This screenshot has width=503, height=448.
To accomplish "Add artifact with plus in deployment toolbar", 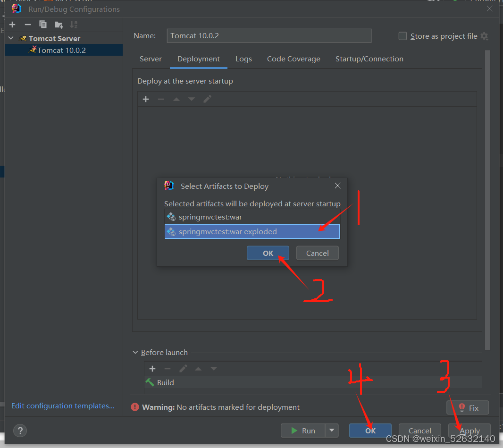I will click(146, 99).
